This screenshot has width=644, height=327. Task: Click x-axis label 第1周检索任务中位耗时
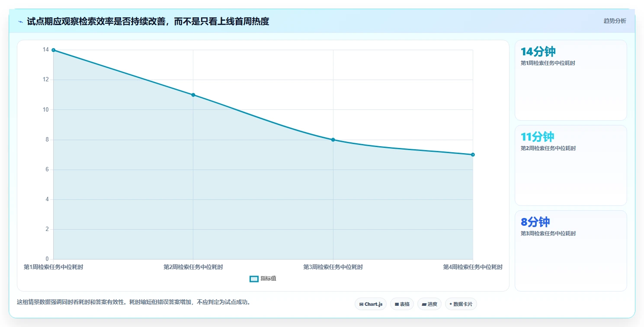tap(54, 267)
